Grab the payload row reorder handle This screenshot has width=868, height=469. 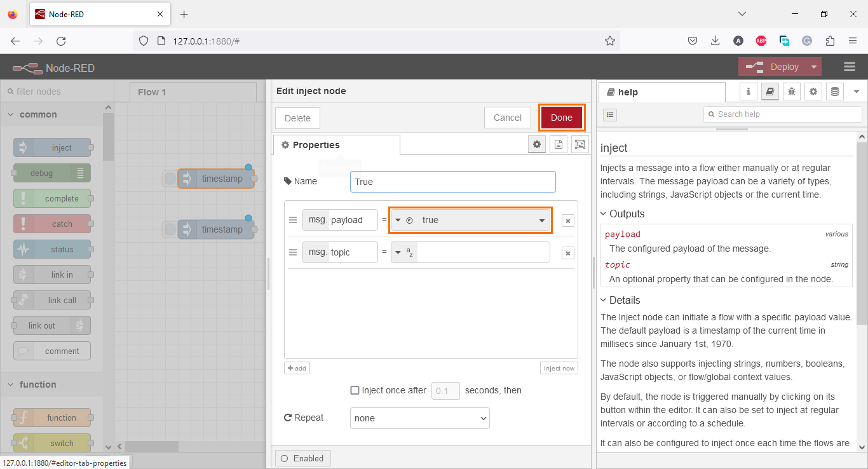pos(293,220)
